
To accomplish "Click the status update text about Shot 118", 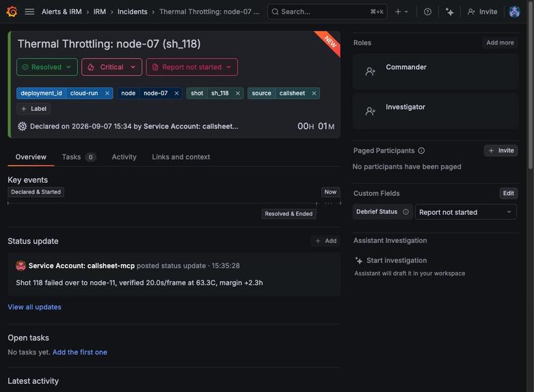I will pos(139,283).
